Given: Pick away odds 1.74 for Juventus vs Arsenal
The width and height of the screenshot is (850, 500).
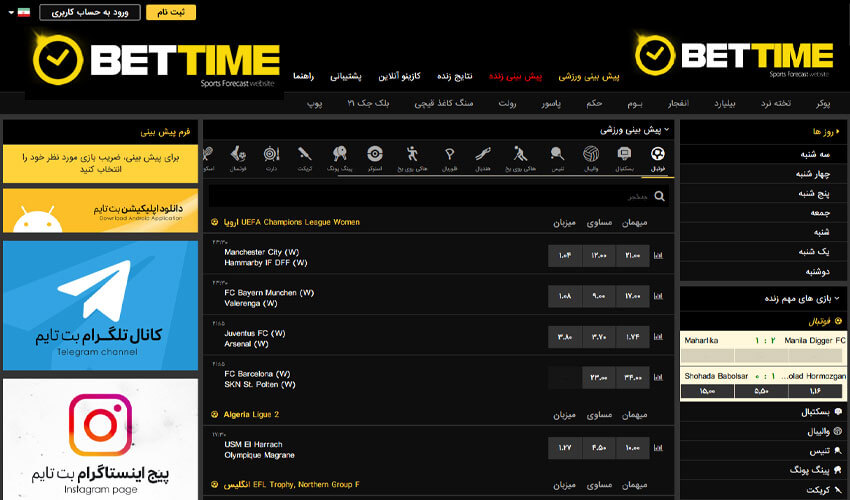Looking at the screenshot, I should tap(633, 337).
